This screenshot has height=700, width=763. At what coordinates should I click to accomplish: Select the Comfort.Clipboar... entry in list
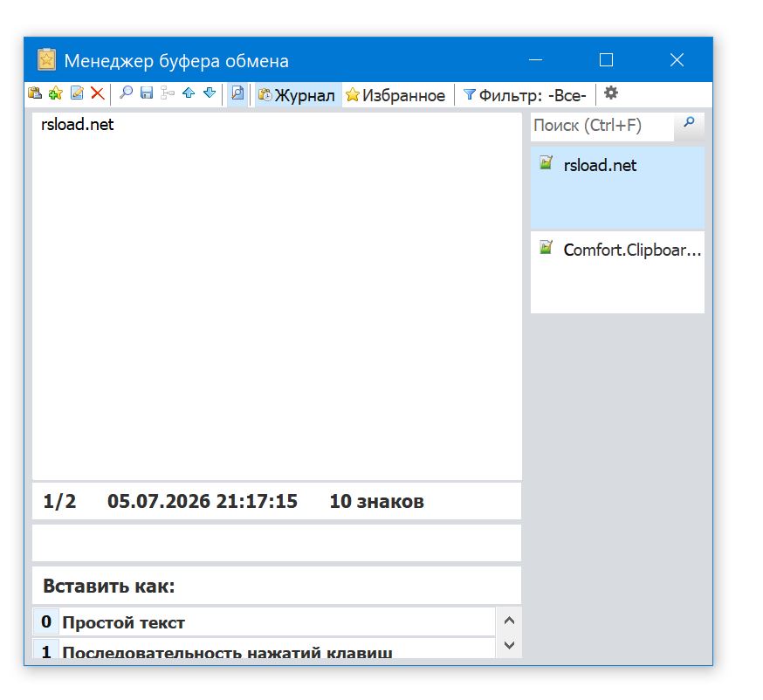[x=617, y=272]
